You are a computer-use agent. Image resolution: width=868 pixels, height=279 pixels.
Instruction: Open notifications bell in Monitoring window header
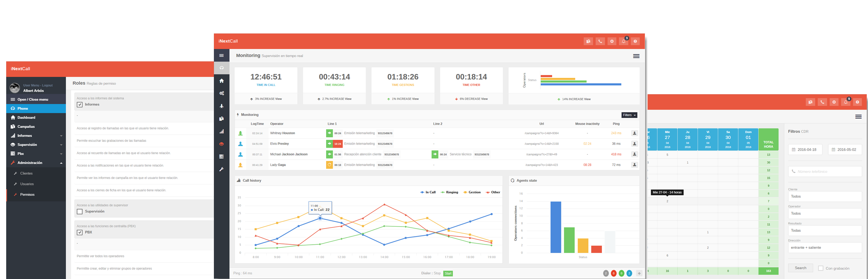[623, 41]
